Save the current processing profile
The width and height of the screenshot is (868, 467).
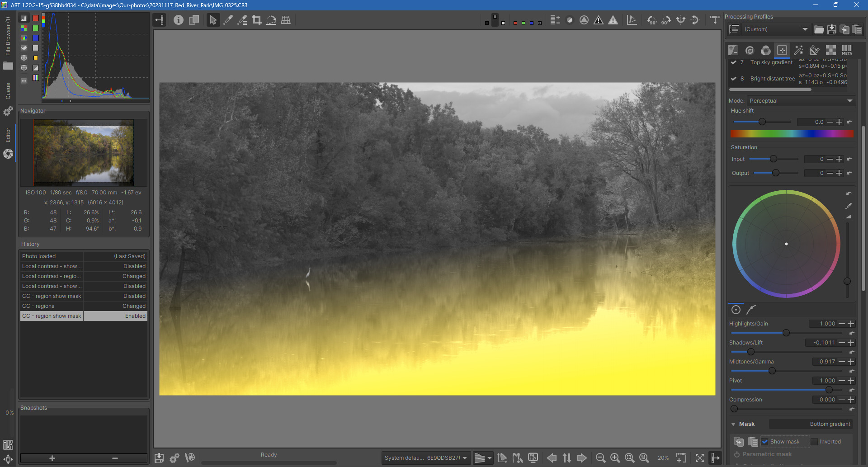(832, 29)
